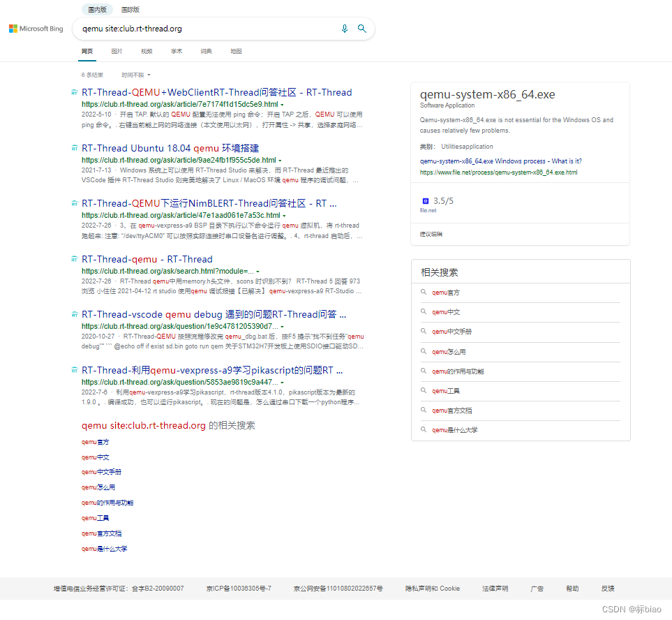
Task: Select bottom related search qemu的作用与功能
Action: tap(107, 503)
